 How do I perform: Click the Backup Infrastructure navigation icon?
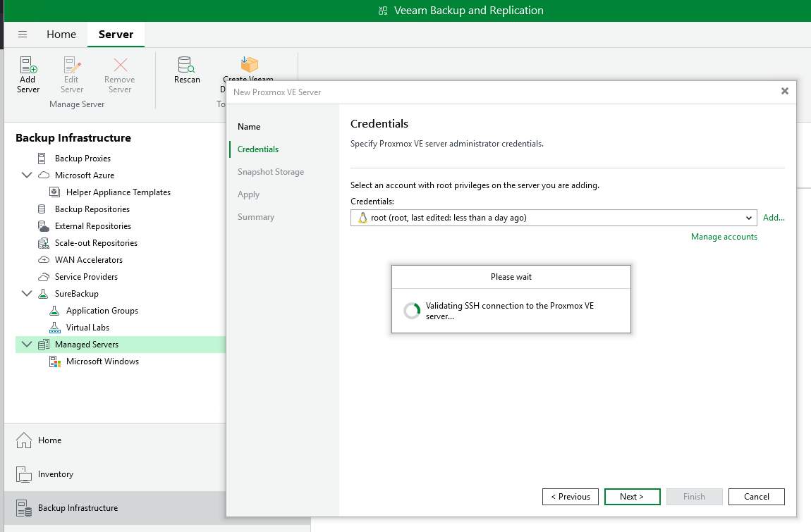click(24, 508)
